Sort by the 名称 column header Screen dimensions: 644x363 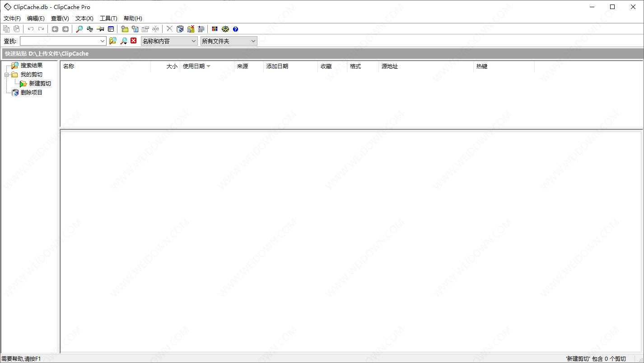click(106, 66)
